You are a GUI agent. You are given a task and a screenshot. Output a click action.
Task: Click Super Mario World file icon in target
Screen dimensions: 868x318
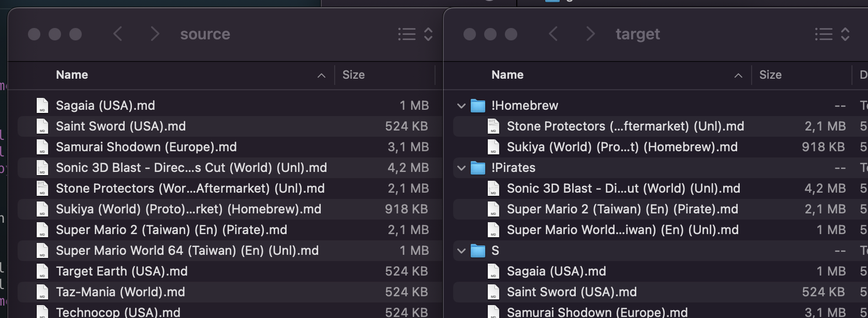493,230
